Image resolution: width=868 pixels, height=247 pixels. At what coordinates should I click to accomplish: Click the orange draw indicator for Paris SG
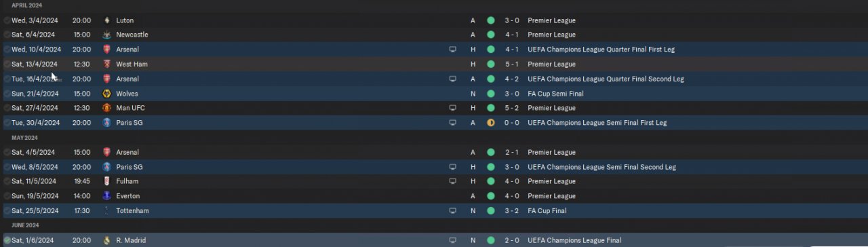(491, 123)
